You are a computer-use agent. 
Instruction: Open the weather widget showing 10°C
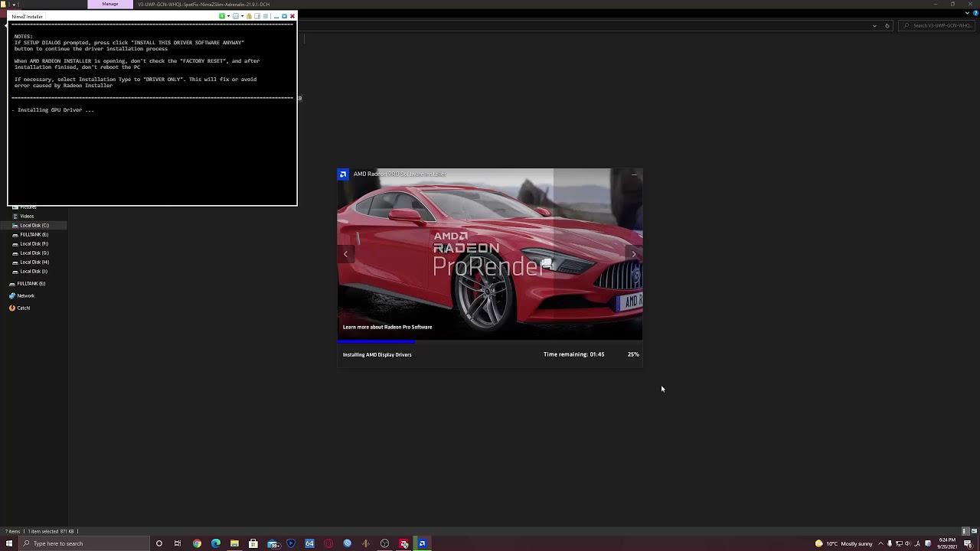[844, 543]
